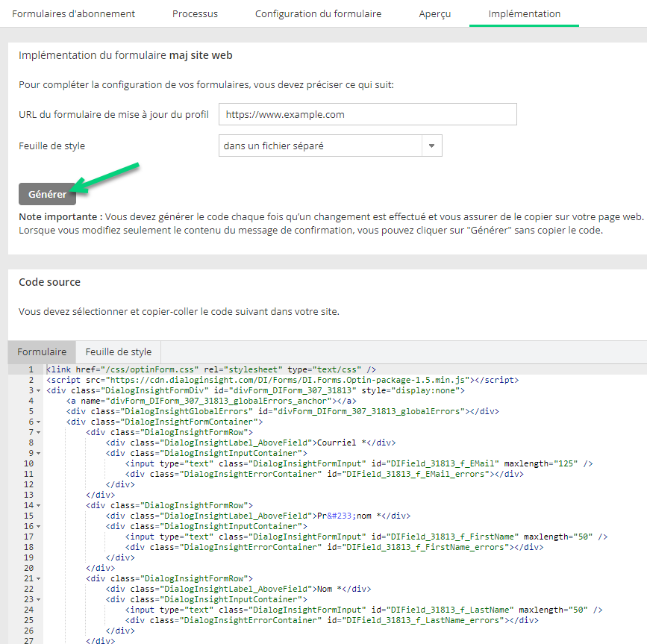
Task: Collapse the code fold at line 6
Action: coord(38,422)
